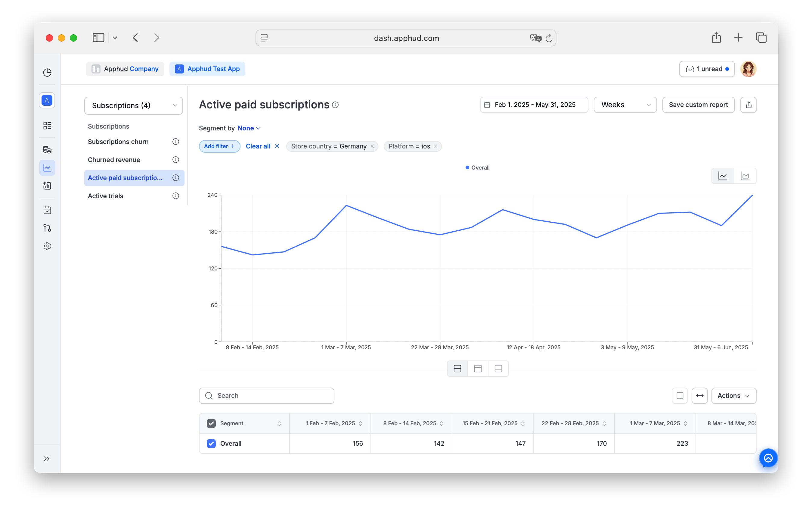Screen dimensions: 812x518
Task: Open Segment by None dropdown
Action: click(249, 128)
